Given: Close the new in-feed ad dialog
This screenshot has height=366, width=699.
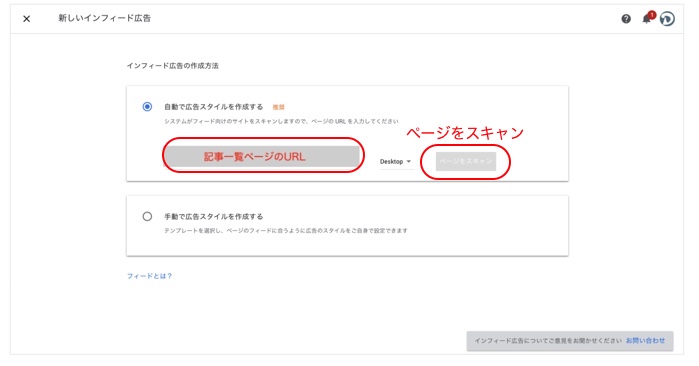Looking at the screenshot, I should coord(27,19).
